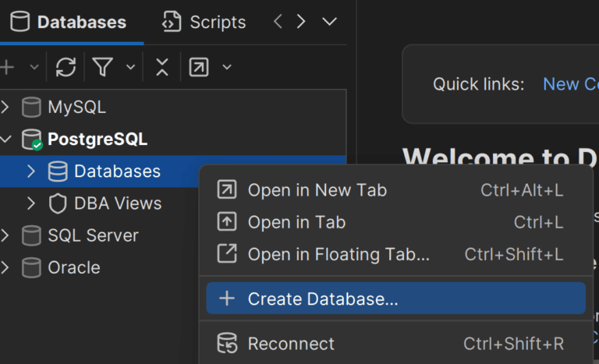This screenshot has width=599, height=364.
Task: Click the Ctrl+Shift+L shortcut text
Action: (x=514, y=254)
